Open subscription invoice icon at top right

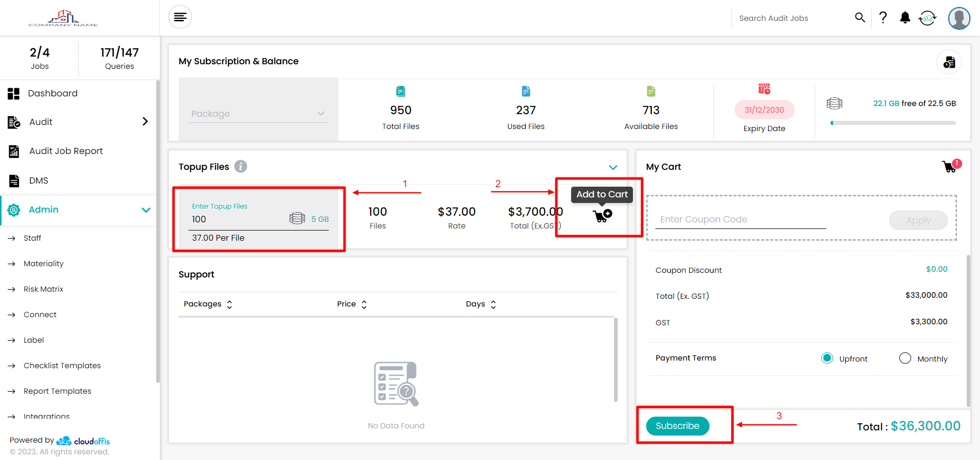[949, 62]
